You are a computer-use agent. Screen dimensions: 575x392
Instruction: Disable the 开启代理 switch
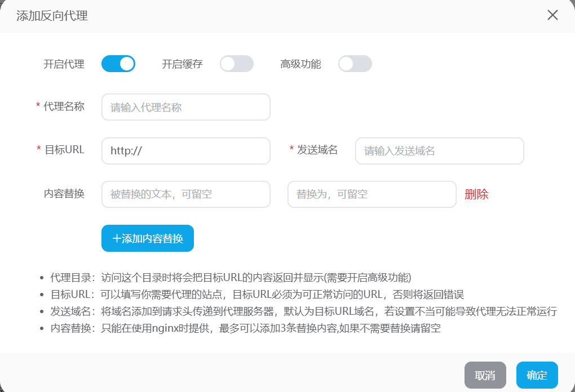[118, 64]
